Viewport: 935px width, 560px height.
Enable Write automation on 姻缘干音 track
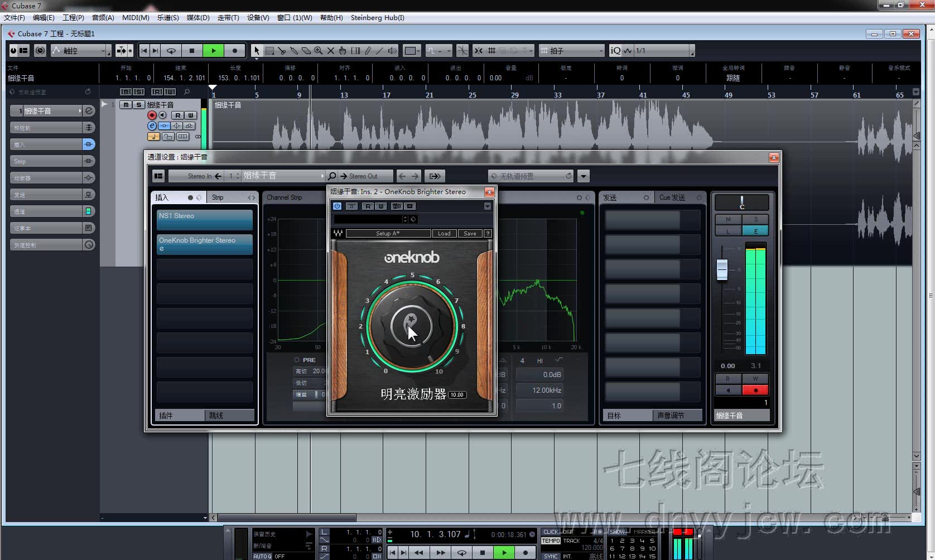click(191, 115)
